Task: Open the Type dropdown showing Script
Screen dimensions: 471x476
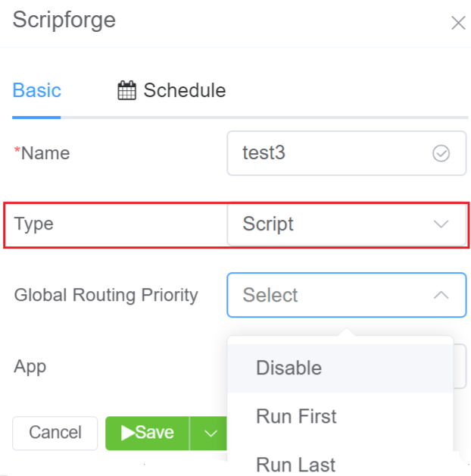Action: click(333, 224)
